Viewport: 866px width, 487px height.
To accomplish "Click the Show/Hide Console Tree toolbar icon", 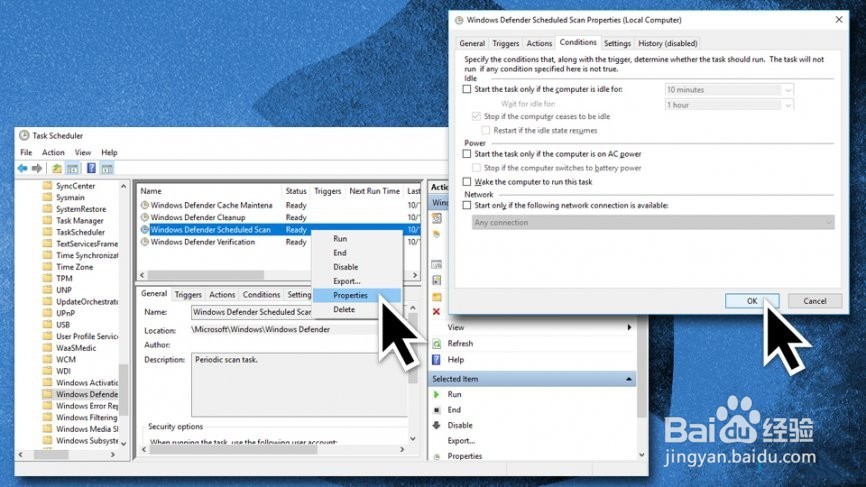I will tap(72, 168).
